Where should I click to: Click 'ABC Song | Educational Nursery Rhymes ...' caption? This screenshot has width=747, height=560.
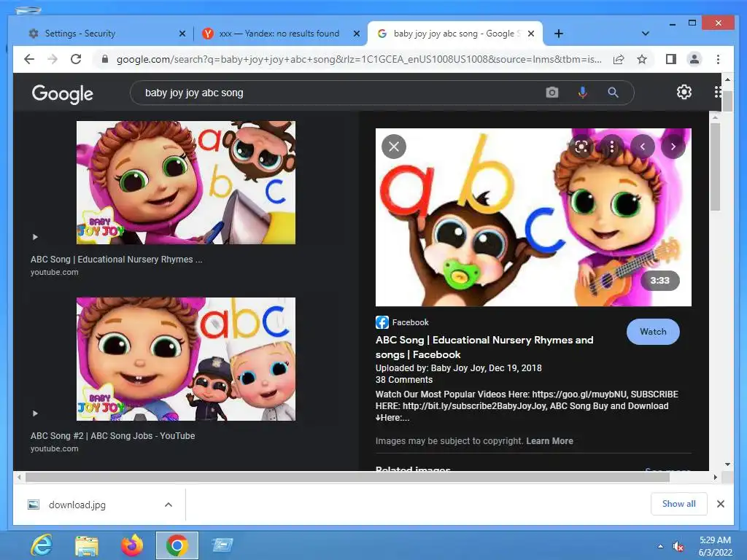[116, 259]
